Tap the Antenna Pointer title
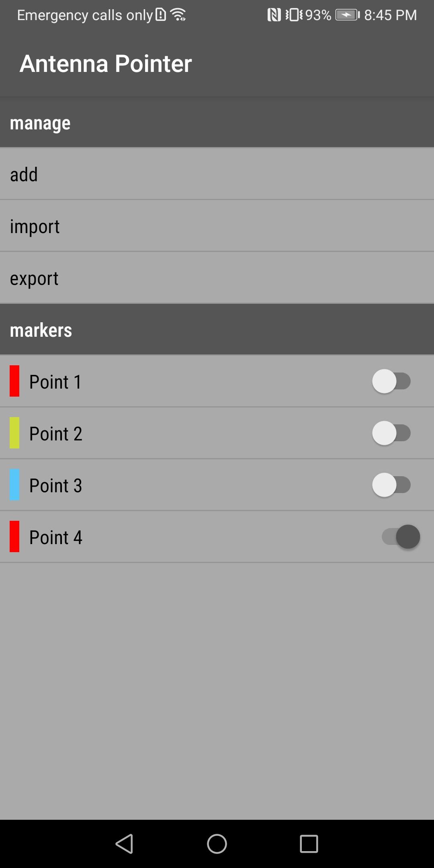 tap(106, 63)
